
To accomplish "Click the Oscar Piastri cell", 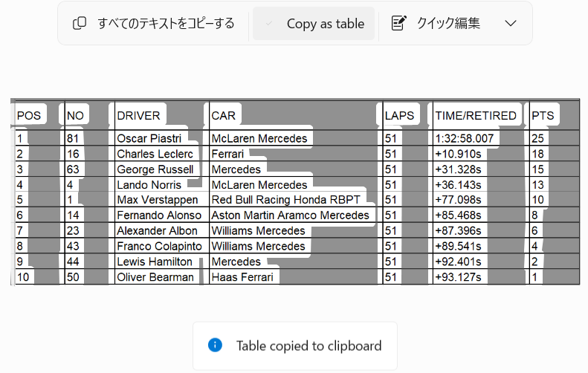I will pos(149,138).
